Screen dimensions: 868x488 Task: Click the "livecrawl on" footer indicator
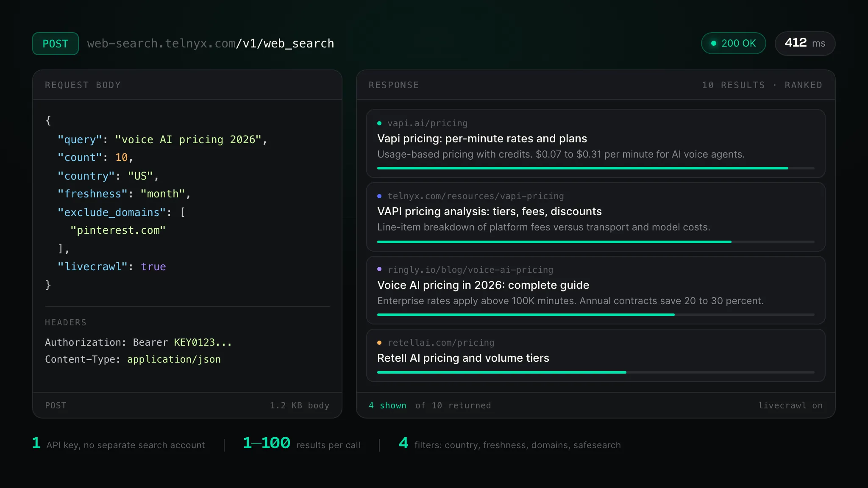point(790,405)
